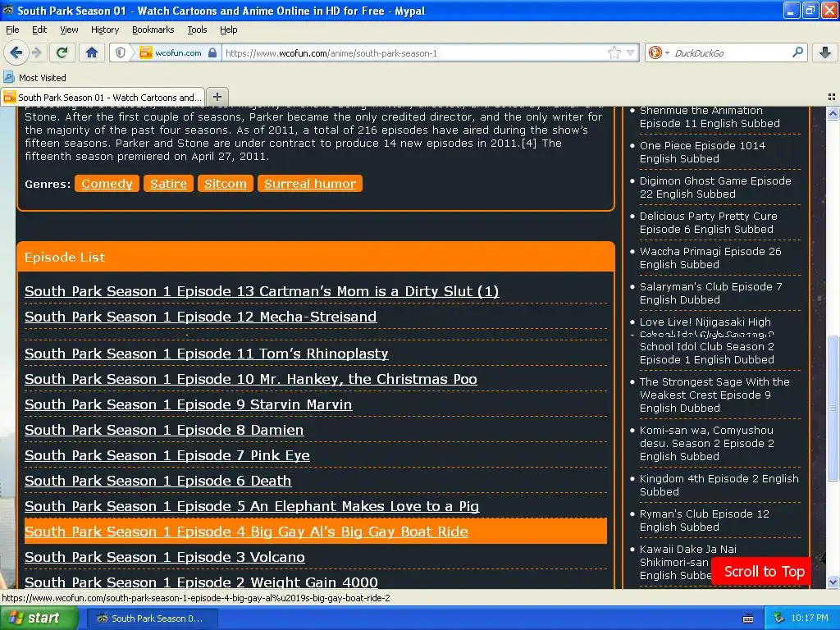The image size is (840, 630).
Task: Open Episode 5 Elephant Makes Love link
Action: (x=252, y=506)
